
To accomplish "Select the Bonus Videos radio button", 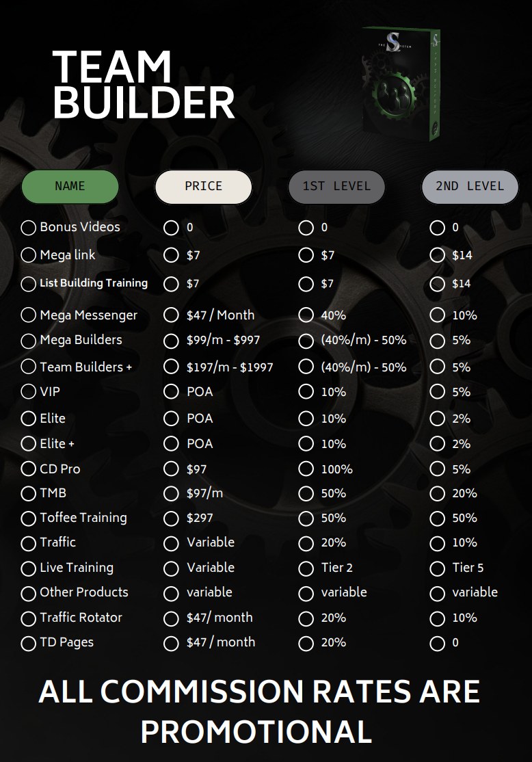I will click(x=29, y=228).
